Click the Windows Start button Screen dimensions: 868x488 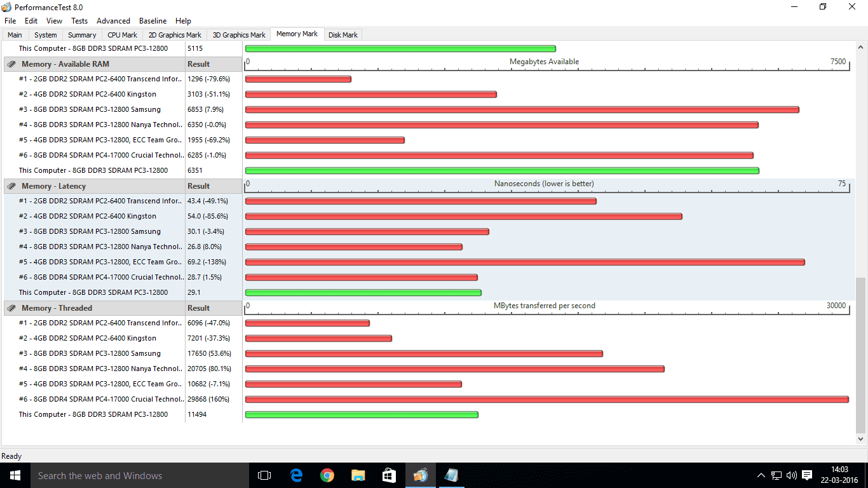(x=15, y=475)
